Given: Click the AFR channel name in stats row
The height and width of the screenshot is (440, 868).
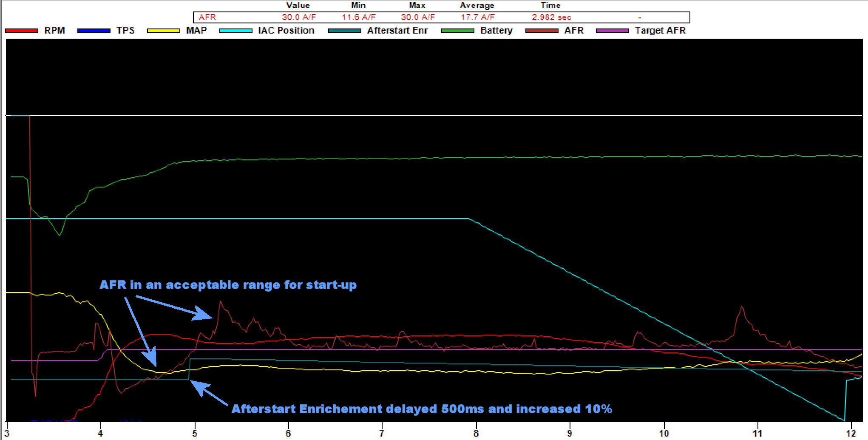Looking at the screenshot, I should click(x=207, y=17).
